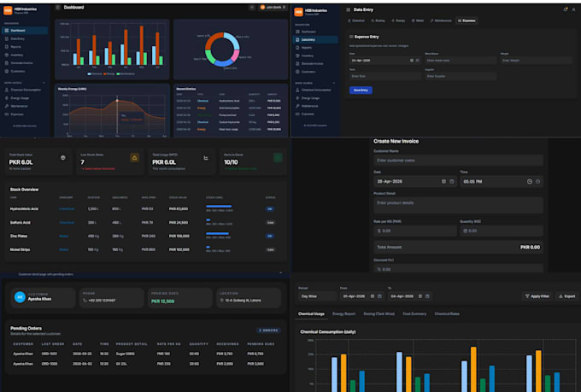581x392 pixels.
Task: Open Chemical Consumption in Dashboard window sidebar
Action: click(x=25, y=90)
